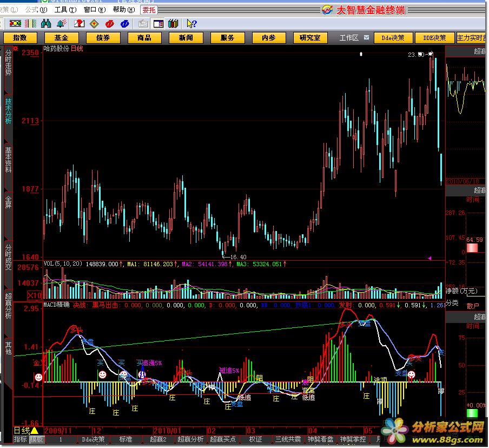Screen dimensions: 489x448
Task: Click the 债券 button
Action: click(103, 38)
